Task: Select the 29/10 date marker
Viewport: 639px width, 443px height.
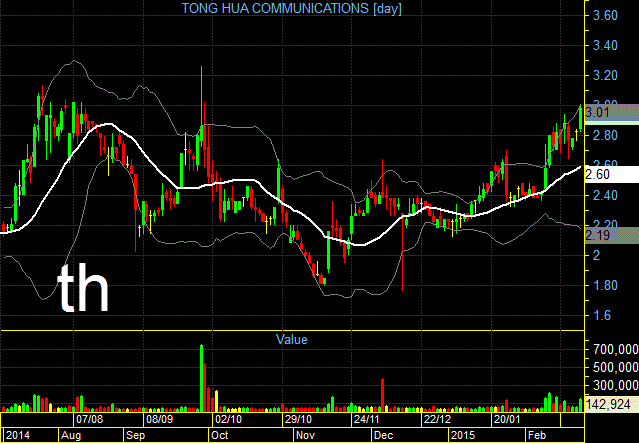Action: coord(298,419)
